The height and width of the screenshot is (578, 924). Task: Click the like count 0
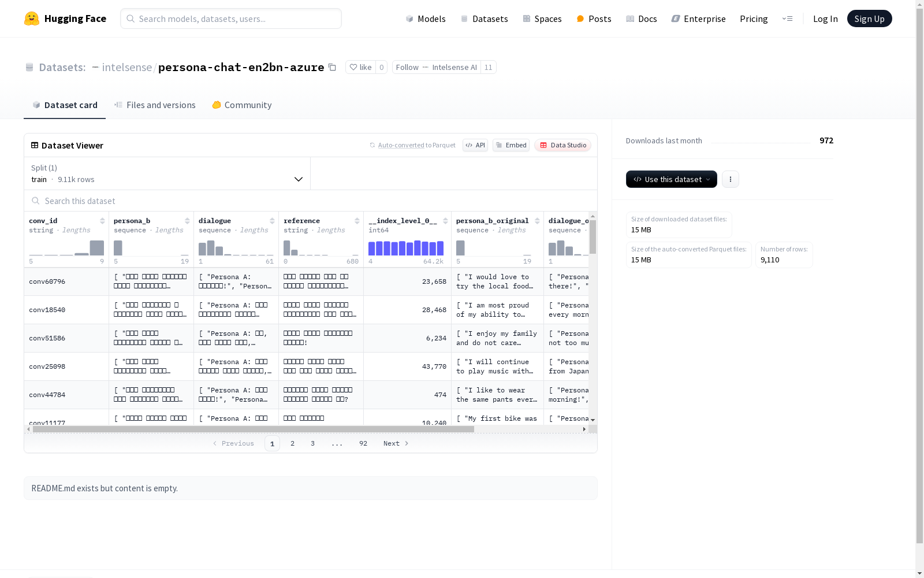(381, 67)
